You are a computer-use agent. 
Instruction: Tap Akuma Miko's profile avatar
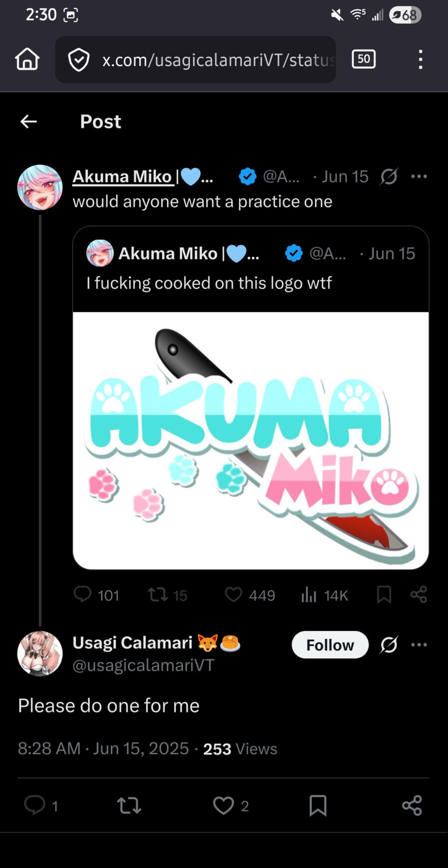click(x=40, y=187)
